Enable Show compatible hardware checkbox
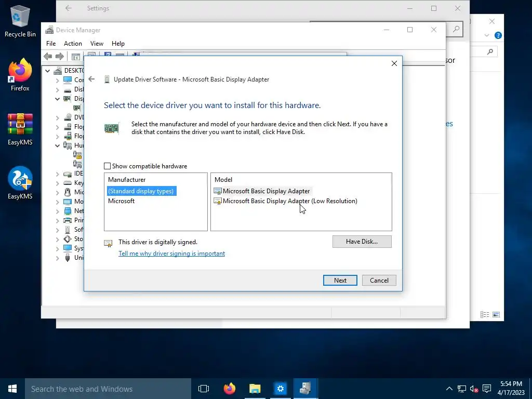Screen dimensions: 532x399 point(107,166)
